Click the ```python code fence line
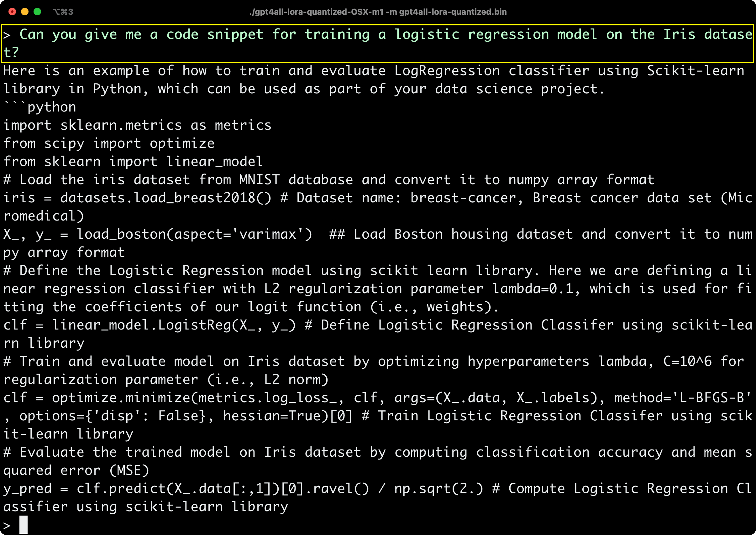The image size is (756, 535). 40,107
